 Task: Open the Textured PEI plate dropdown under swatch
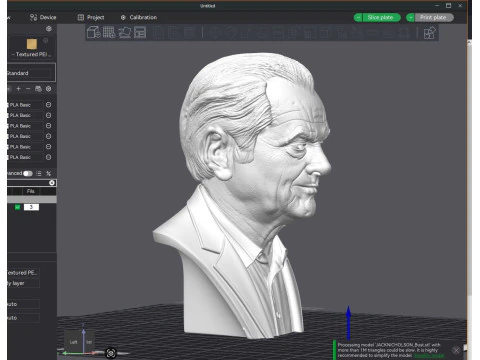coord(32,54)
